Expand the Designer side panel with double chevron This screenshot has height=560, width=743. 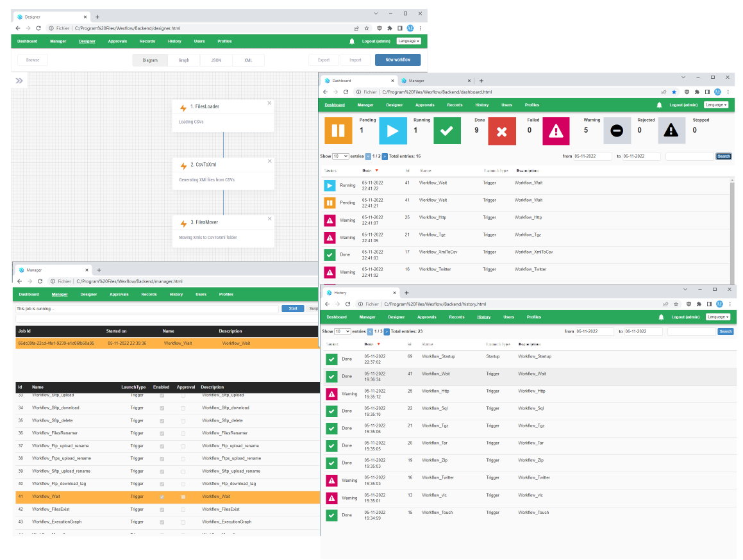19,81
